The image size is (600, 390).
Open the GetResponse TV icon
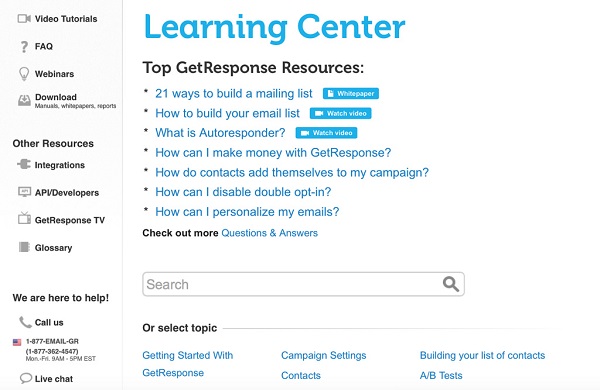(24, 218)
